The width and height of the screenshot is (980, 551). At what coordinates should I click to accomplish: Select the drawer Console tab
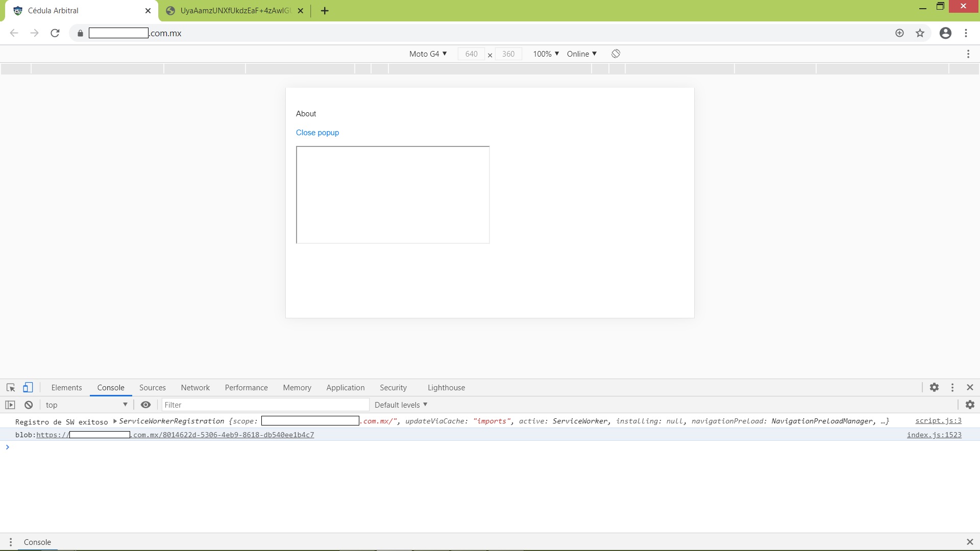point(37,542)
